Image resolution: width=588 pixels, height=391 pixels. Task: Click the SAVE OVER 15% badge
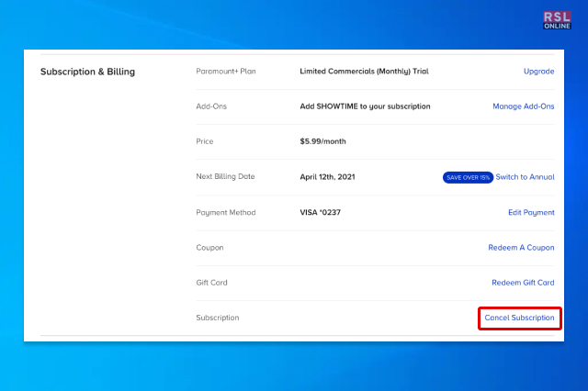[x=468, y=177]
